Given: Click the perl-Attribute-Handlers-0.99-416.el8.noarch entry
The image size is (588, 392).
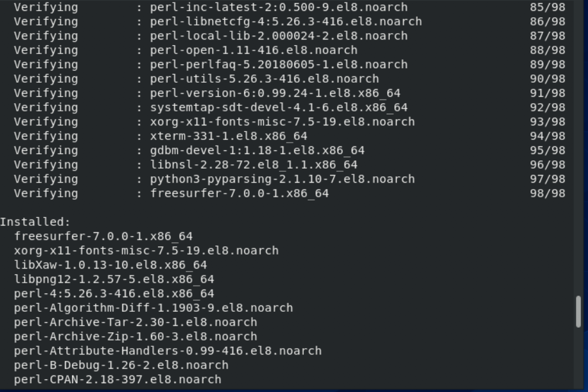Looking at the screenshot, I should tap(168, 351).
